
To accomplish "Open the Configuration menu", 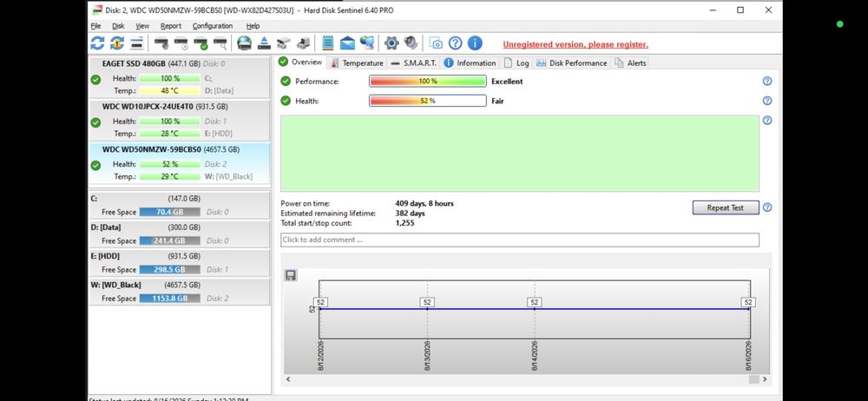I will 213,26.
